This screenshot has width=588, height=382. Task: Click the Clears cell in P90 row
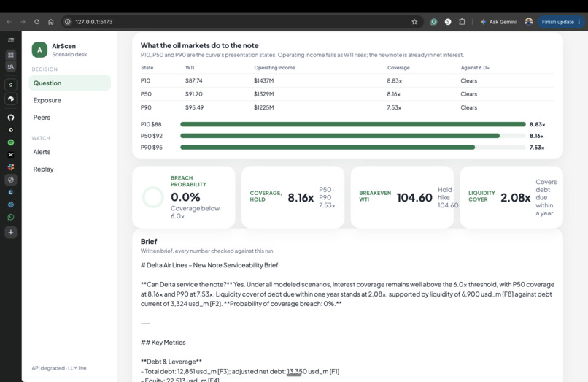tap(469, 108)
